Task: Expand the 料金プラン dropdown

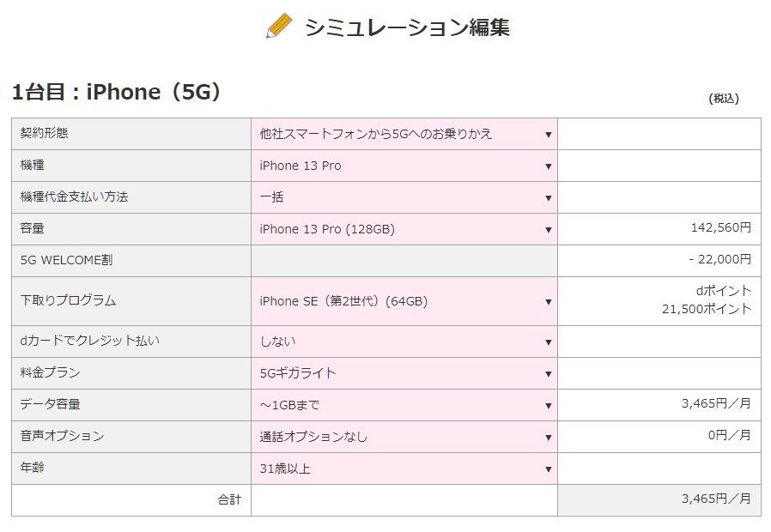Action: [x=404, y=373]
